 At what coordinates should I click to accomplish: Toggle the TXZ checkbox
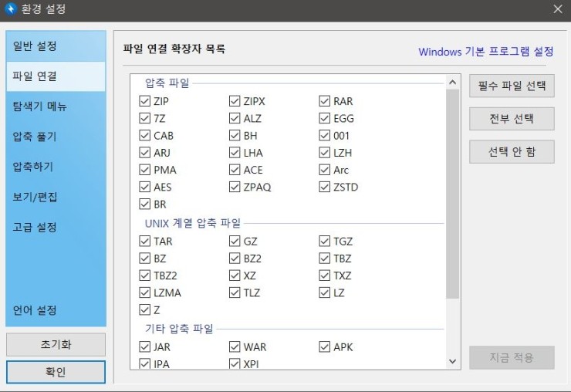click(x=324, y=275)
